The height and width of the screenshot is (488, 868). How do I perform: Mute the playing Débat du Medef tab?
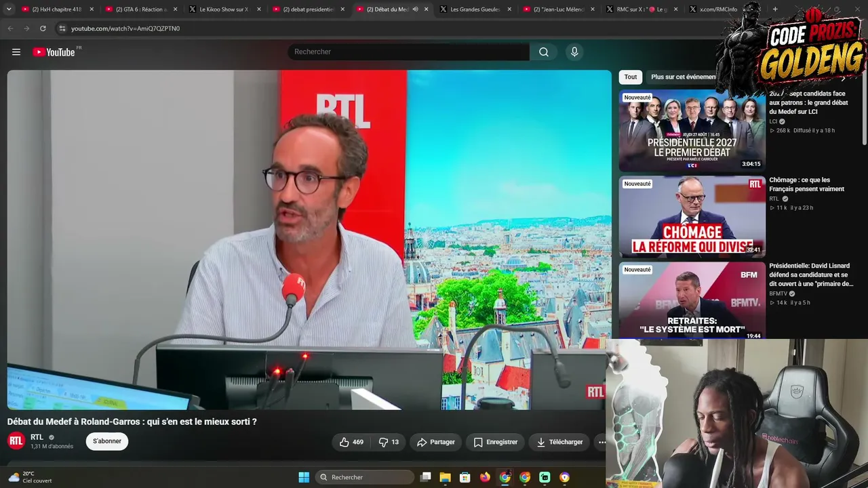click(415, 9)
